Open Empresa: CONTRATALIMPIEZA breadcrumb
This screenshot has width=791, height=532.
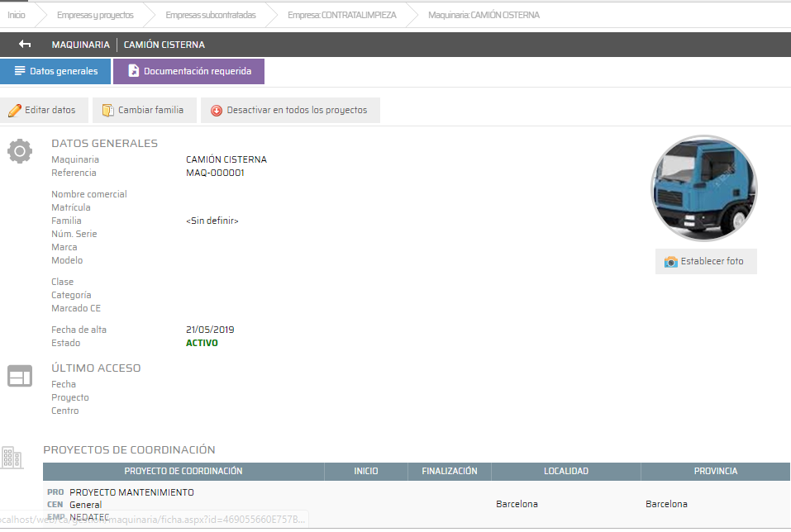click(341, 15)
